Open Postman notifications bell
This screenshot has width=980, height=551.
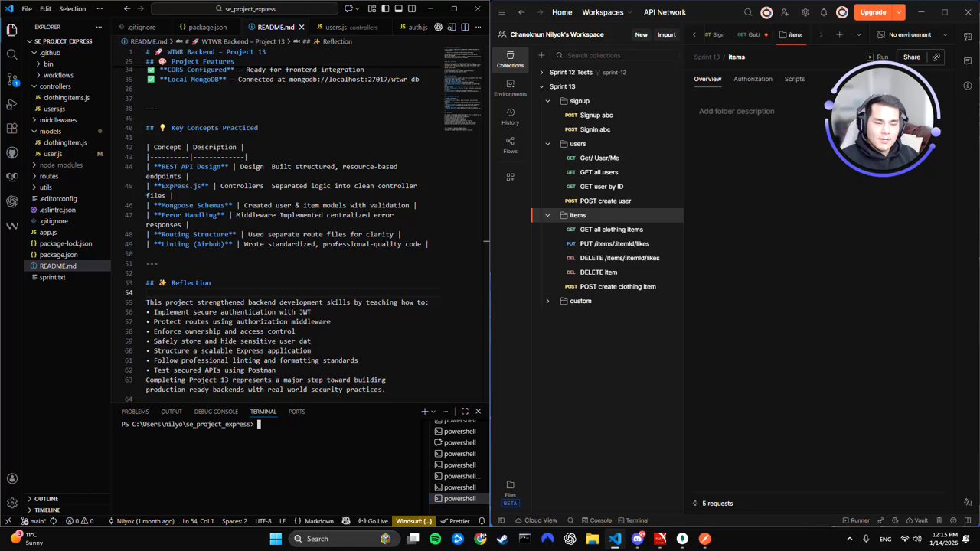pyautogui.click(x=824, y=12)
